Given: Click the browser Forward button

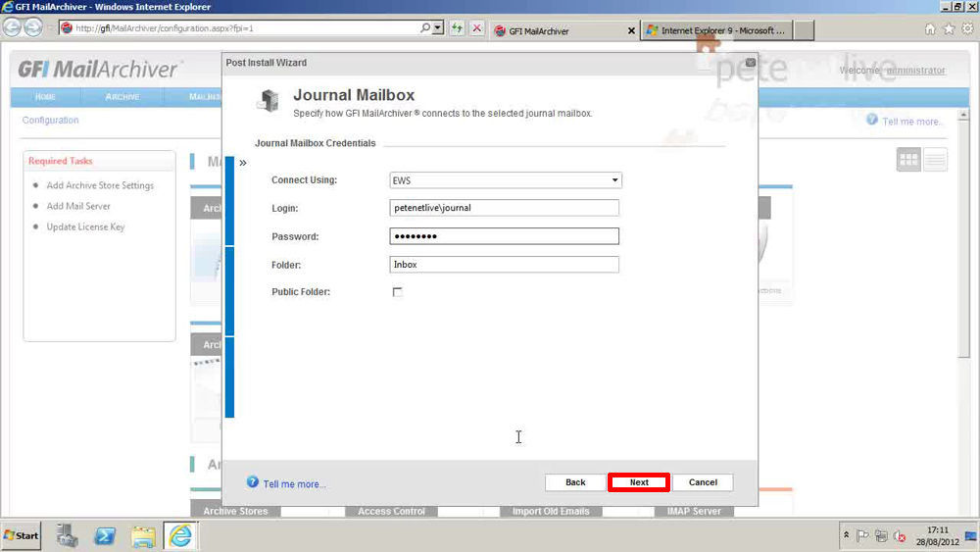Looking at the screenshot, I should [x=33, y=27].
